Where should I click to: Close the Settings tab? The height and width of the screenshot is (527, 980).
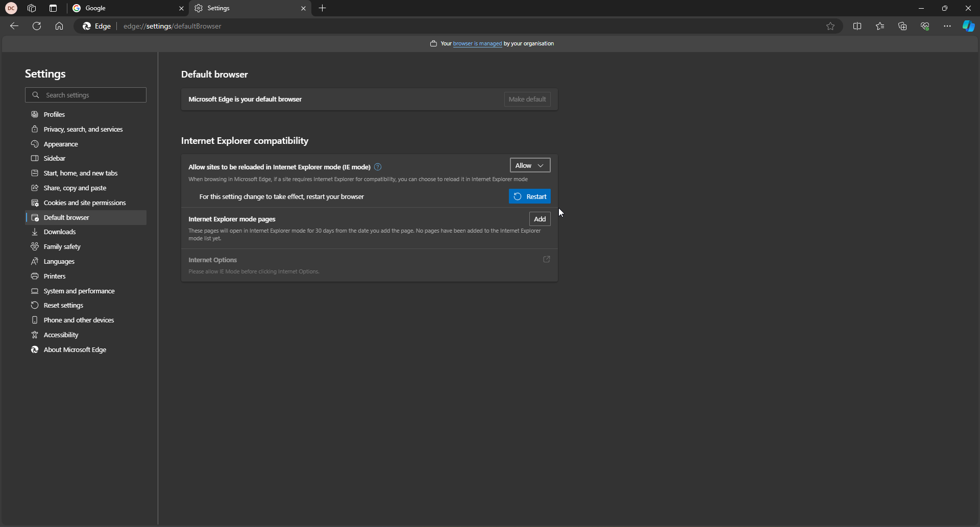(303, 8)
